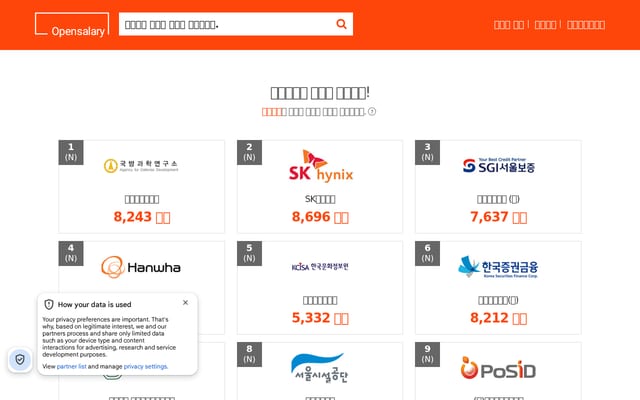Click rank badge number 5

[249, 253]
